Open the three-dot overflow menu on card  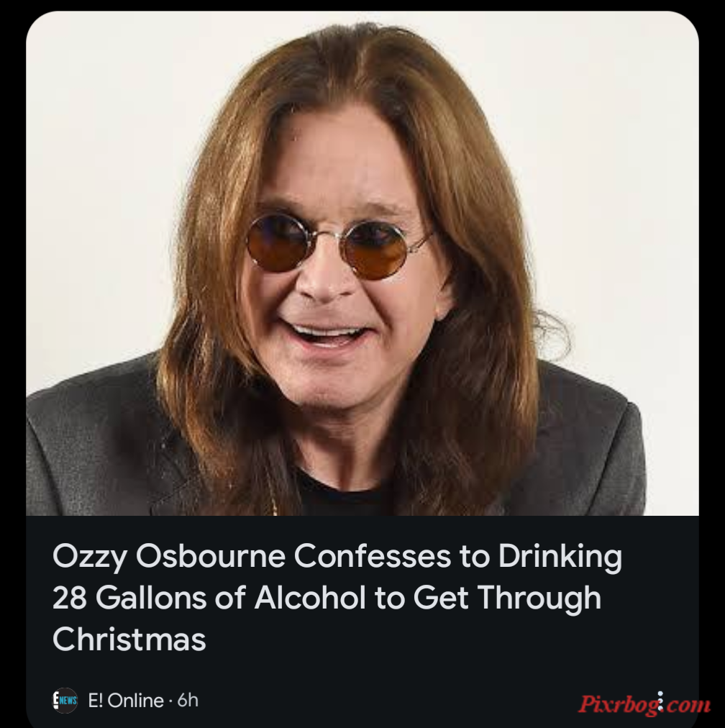[x=660, y=701]
